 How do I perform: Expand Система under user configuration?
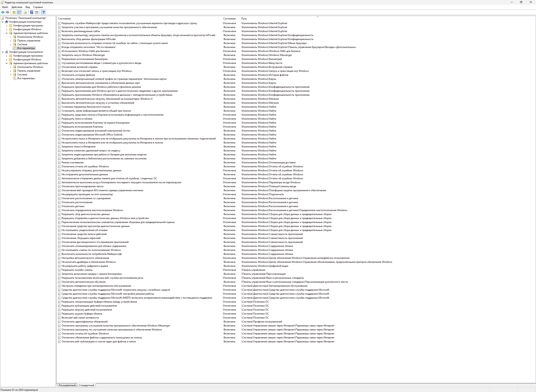[10, 75]
